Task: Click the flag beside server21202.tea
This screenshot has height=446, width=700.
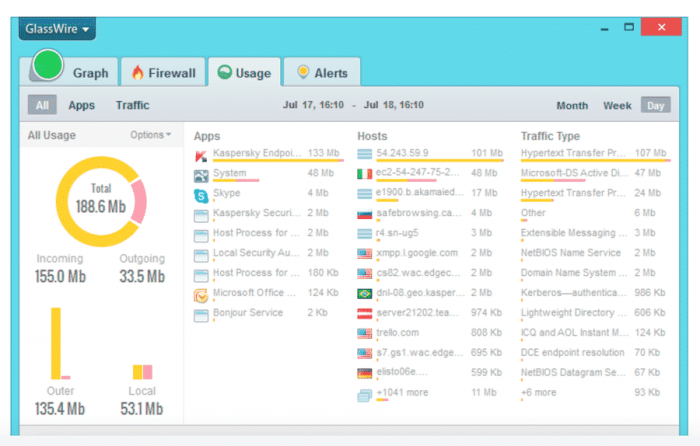Action: pyautogui.click(x=365, y=313)
